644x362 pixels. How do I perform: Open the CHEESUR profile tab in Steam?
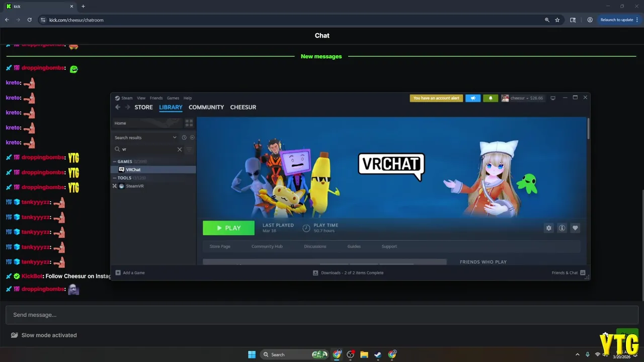point(243,107)
